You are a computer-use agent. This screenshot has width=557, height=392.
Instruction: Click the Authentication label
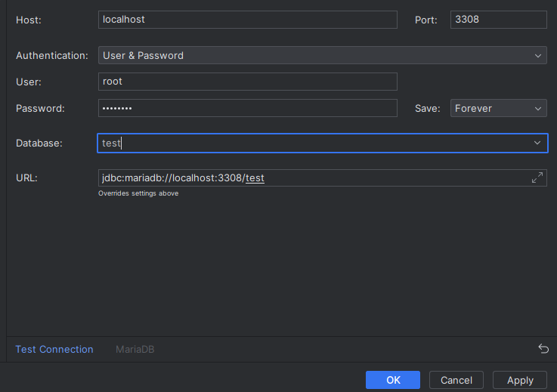52,56
